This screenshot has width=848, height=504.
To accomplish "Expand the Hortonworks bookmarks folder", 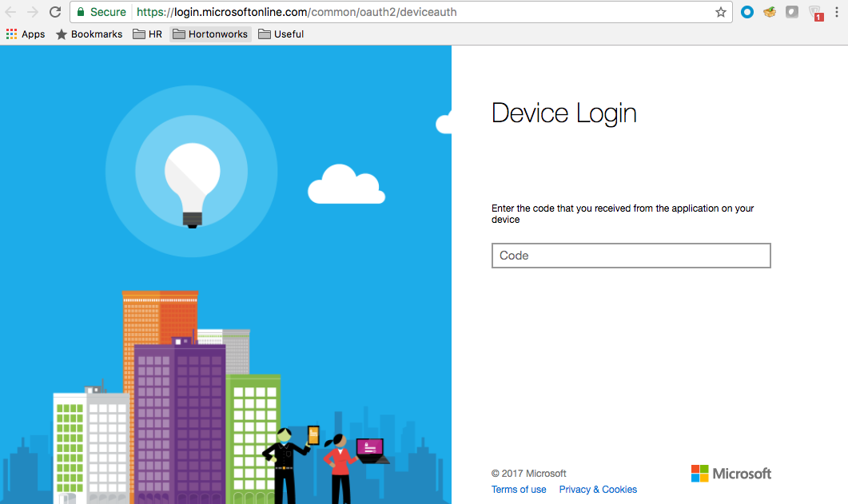I will pos(210,34).
